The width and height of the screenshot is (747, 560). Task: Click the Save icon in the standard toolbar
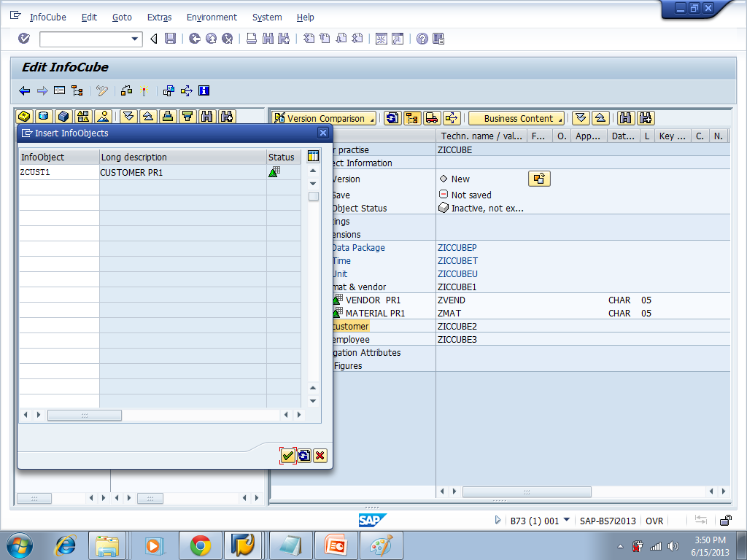pos(171,39)
